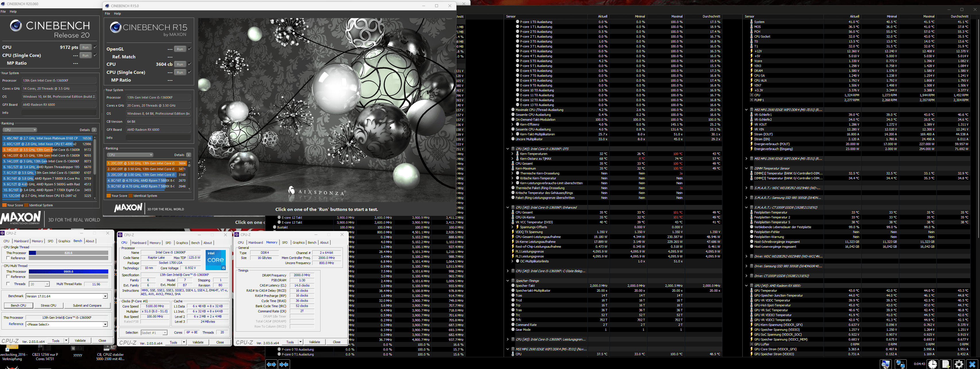This screenshot has width=980, height=369.
Task: Run Cinebench R20 CPU Single Core test
Action: point(86,55)
